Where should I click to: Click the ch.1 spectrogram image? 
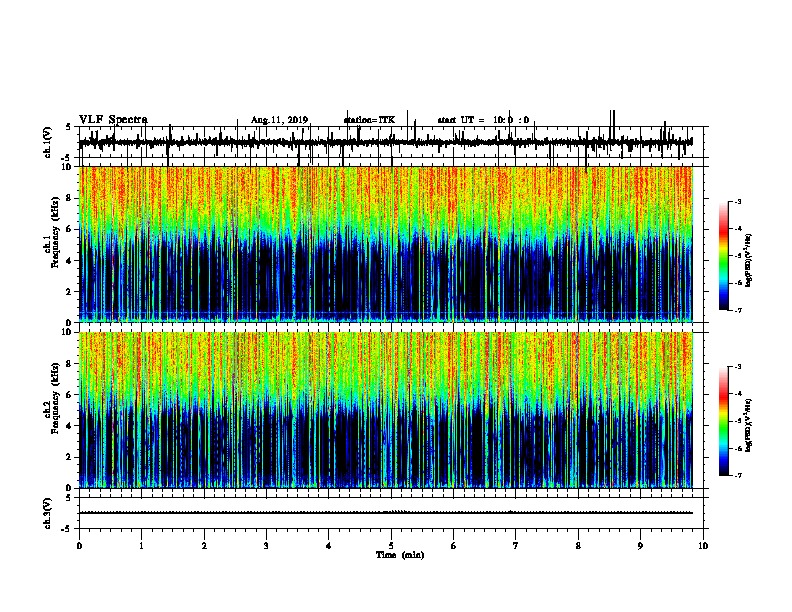coord(386,244)
